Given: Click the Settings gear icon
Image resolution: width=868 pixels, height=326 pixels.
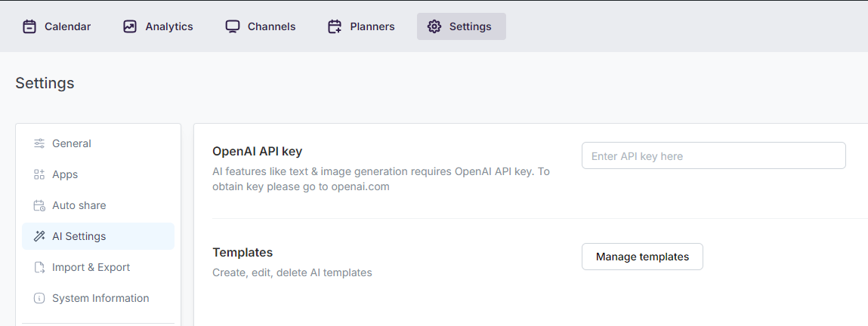Looking at the screenshot, I should (x=434, y=26).
